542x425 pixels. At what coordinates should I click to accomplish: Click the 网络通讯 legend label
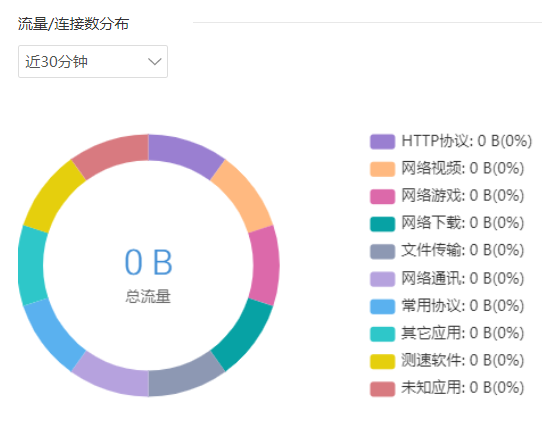click(462, 278)
